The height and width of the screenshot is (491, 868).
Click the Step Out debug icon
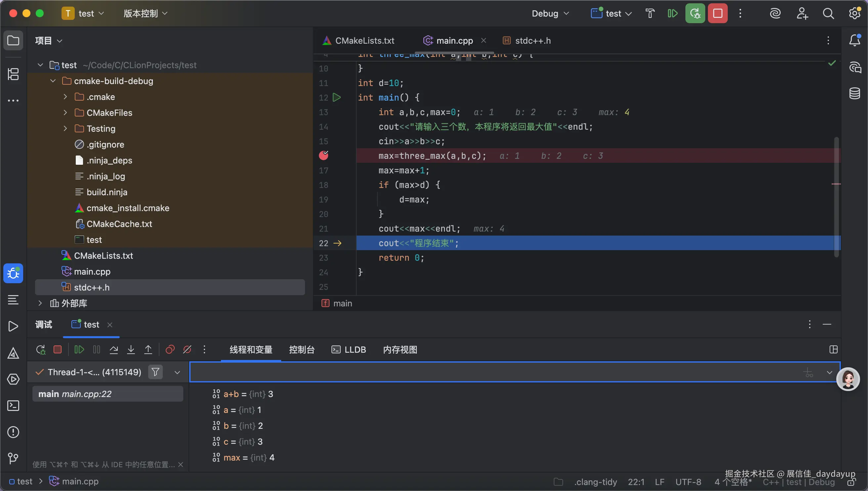148,350
